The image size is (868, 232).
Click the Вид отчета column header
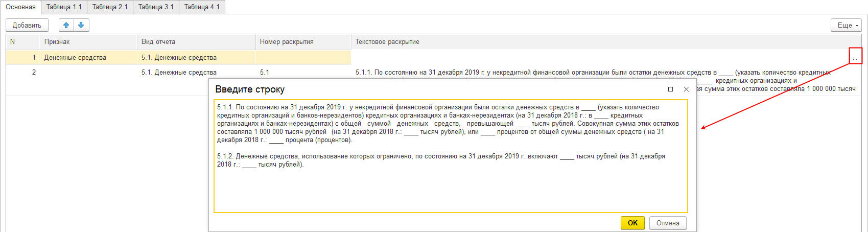(158, 42)
